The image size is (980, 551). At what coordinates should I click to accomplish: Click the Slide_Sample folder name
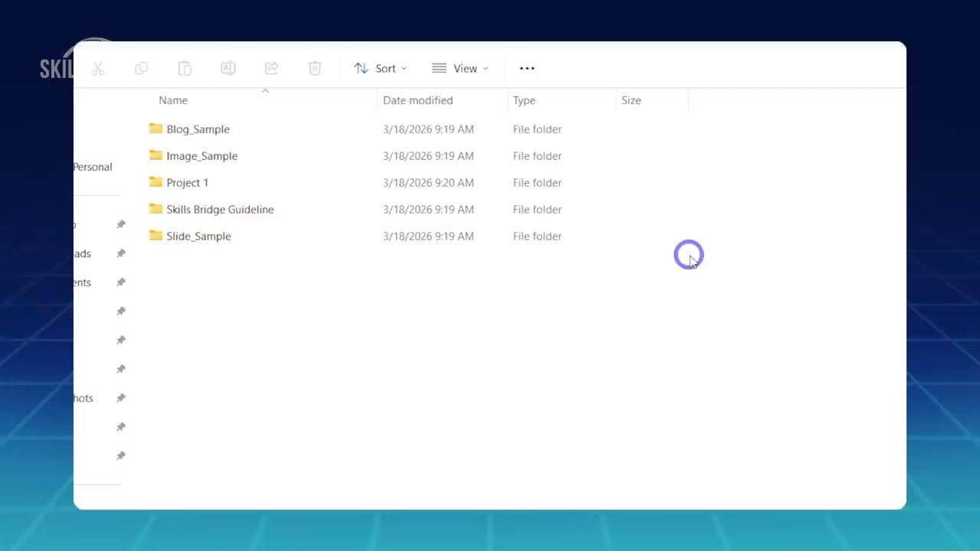[x=199, y=236]
